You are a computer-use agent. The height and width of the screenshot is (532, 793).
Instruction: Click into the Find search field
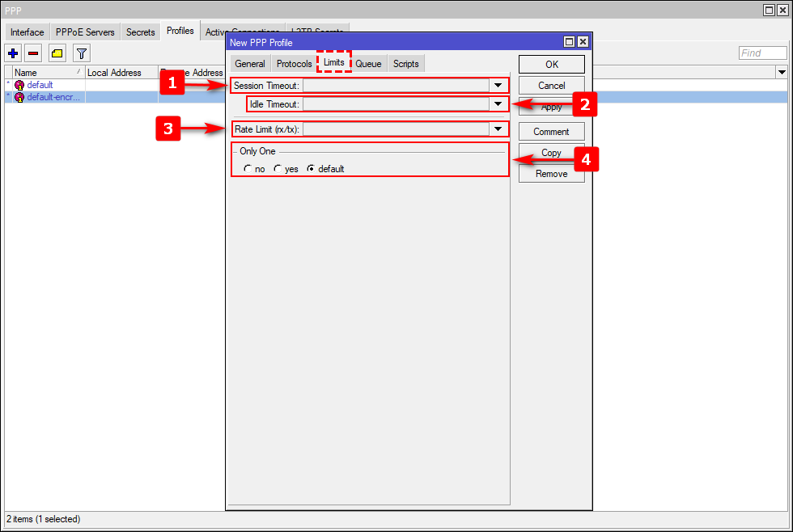pos(762,53)
